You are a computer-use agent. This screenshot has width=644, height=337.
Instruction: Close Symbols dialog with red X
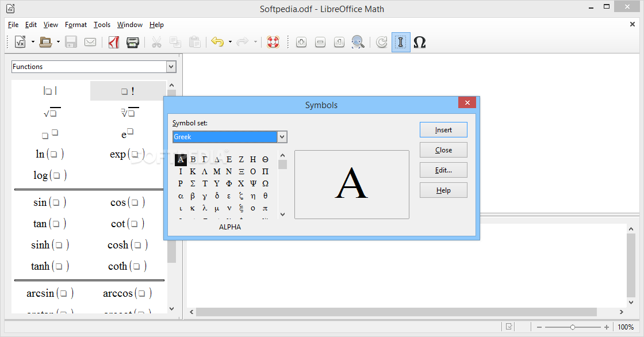pyautogui.click(x=467, y=103)
